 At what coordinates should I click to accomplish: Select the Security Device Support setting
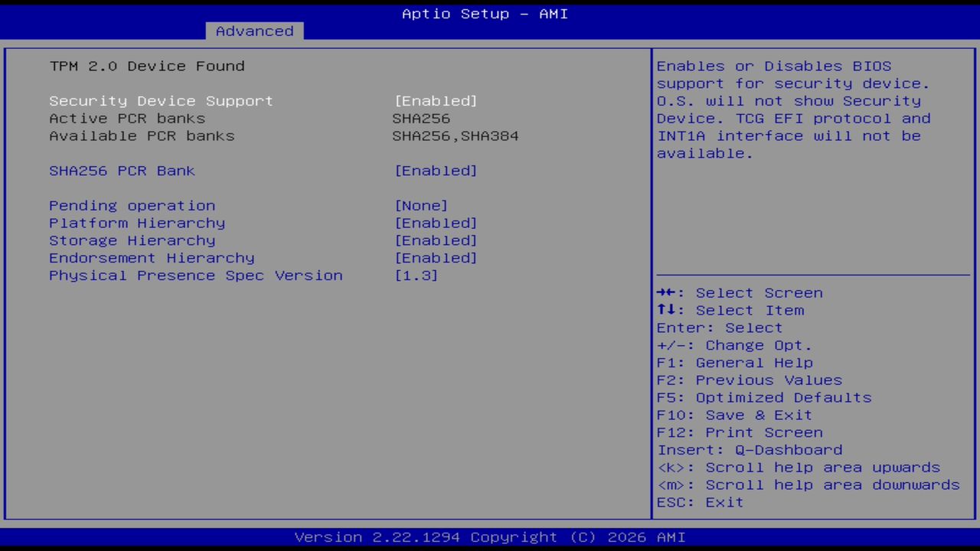tap(161, 100)
